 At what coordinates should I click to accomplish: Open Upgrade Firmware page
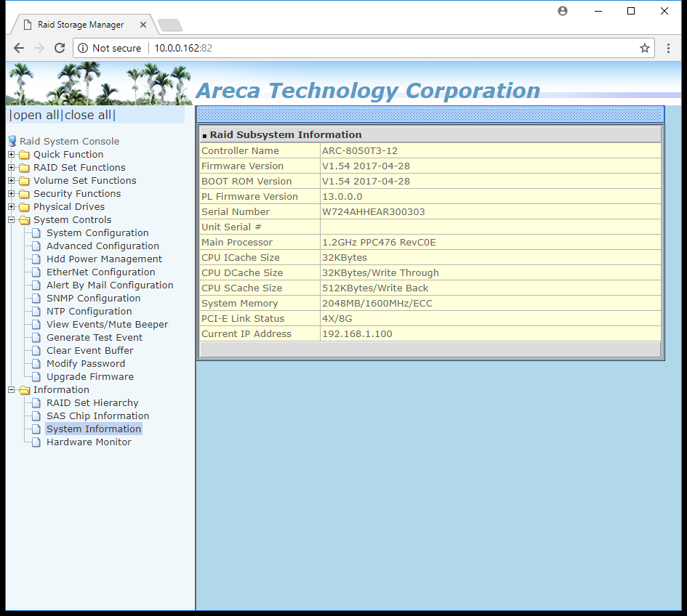90,377
